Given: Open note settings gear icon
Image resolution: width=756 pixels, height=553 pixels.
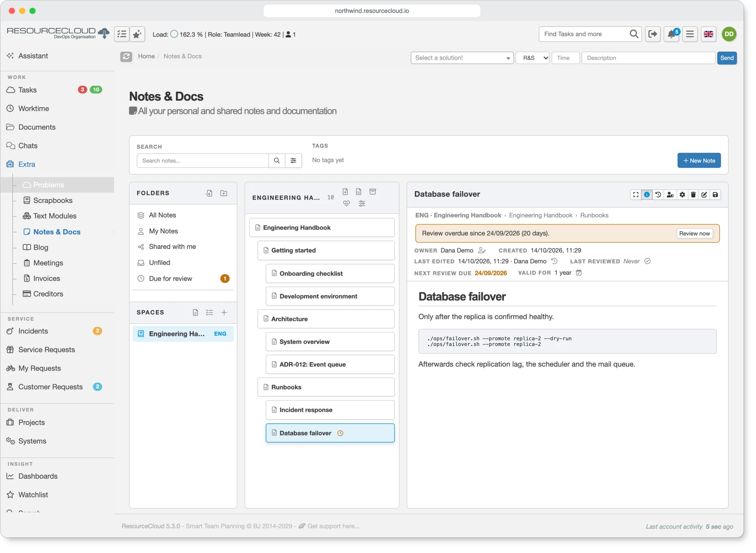Looking at the screenshot, I should 682,195.
